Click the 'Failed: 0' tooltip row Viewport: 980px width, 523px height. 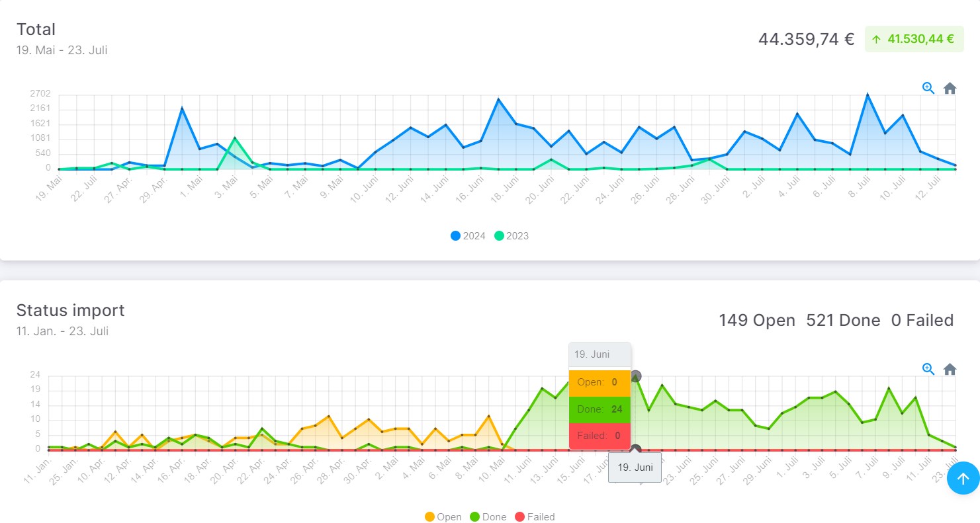point(600,436)
